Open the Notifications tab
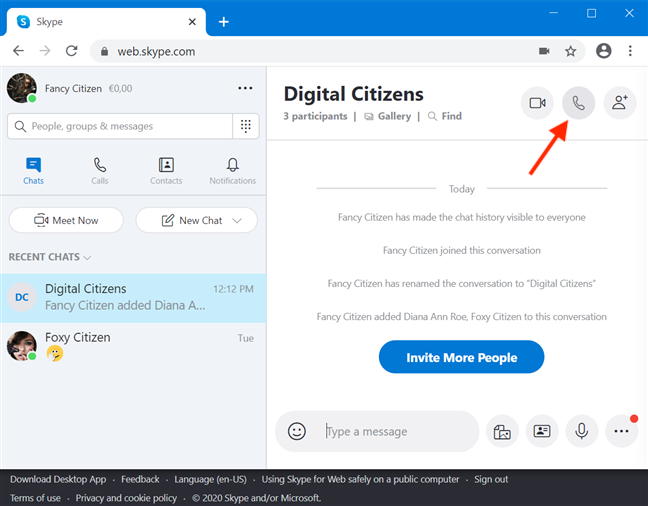Viewport: 648px width, 506px height. (232, 171)
